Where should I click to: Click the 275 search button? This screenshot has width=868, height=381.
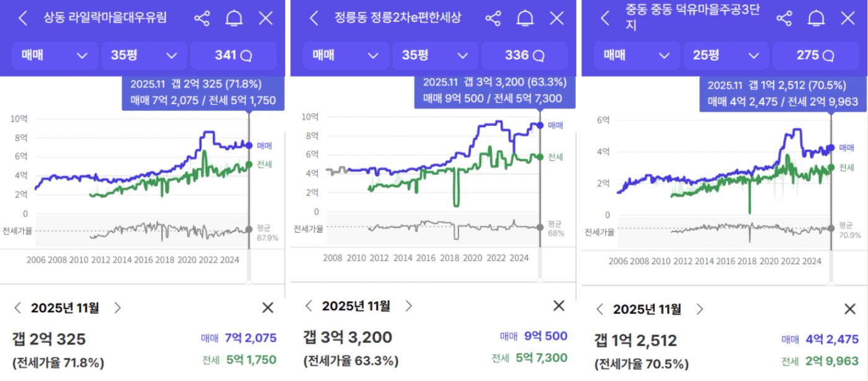(x=815, y=56)
